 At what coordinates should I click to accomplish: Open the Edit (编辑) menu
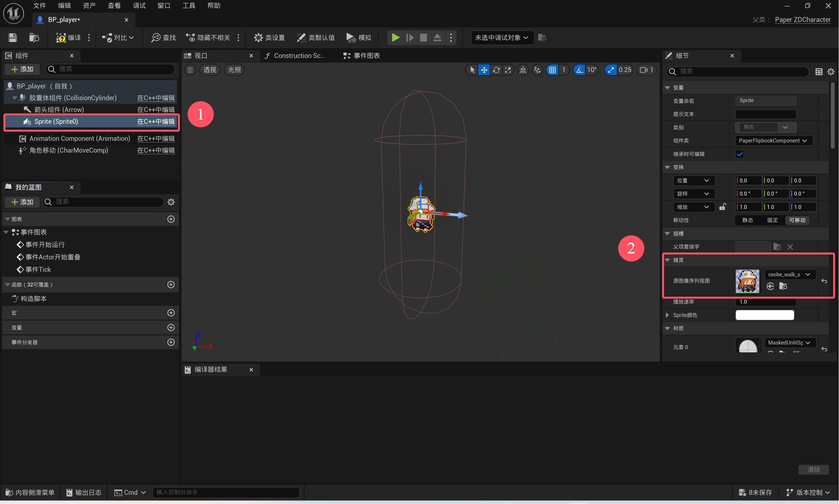(64, 6)
